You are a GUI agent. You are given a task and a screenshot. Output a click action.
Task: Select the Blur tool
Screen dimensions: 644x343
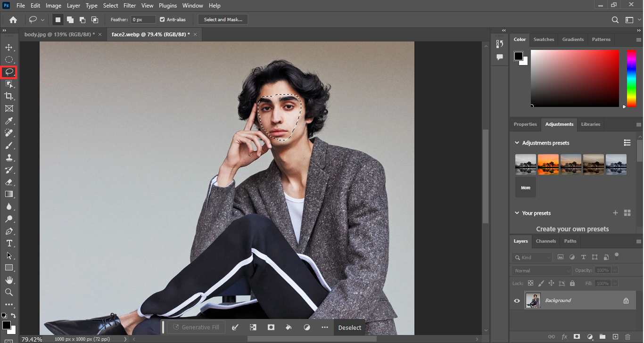[9, 206]
